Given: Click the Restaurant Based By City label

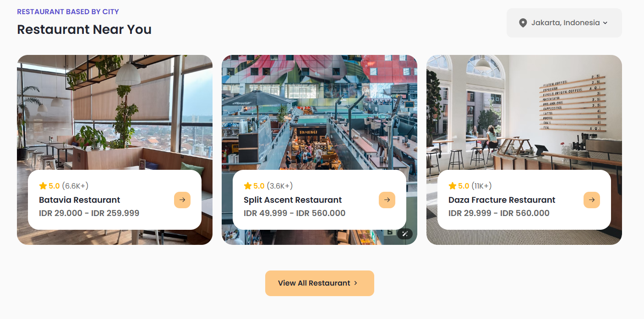Looking at the screenshot, I should (x=68, y=11).
